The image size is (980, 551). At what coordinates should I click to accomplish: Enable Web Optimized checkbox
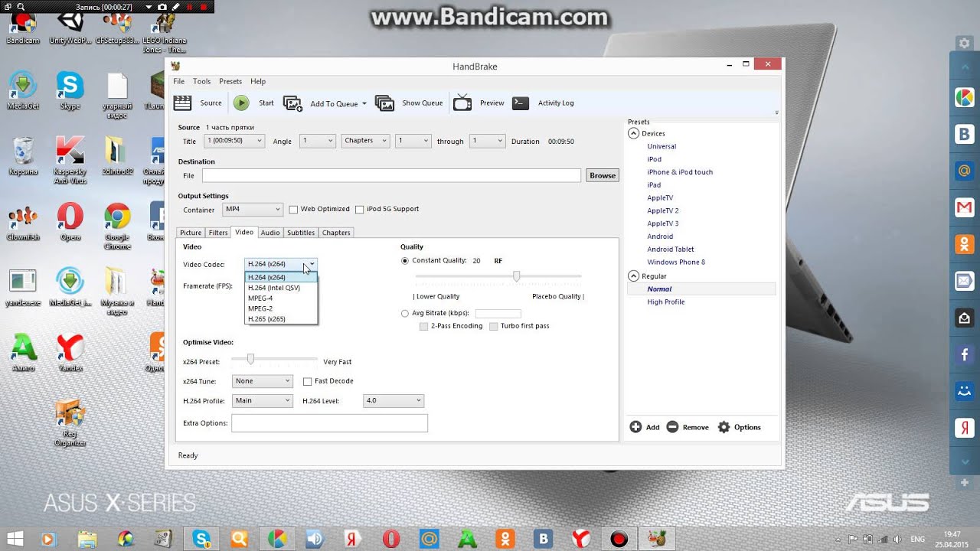pyautogui.click(x=292, y=210)
